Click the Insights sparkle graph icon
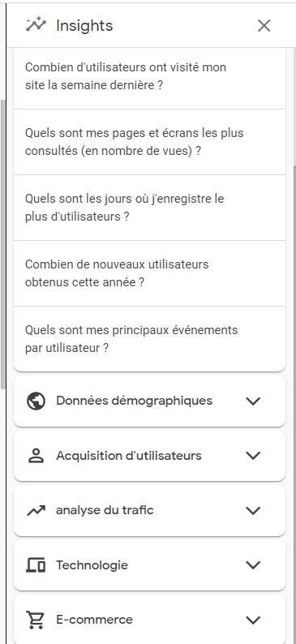 36,24
